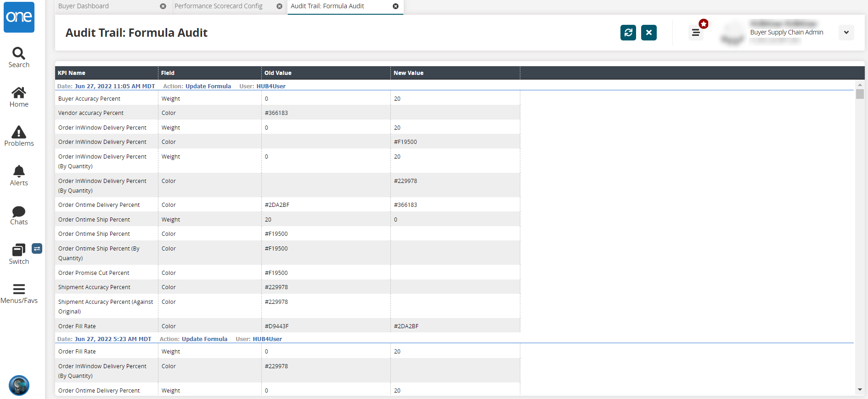Click new value #2DA2BF for Order Fill Rate
868x399 pixels.
tap(406, 326)
